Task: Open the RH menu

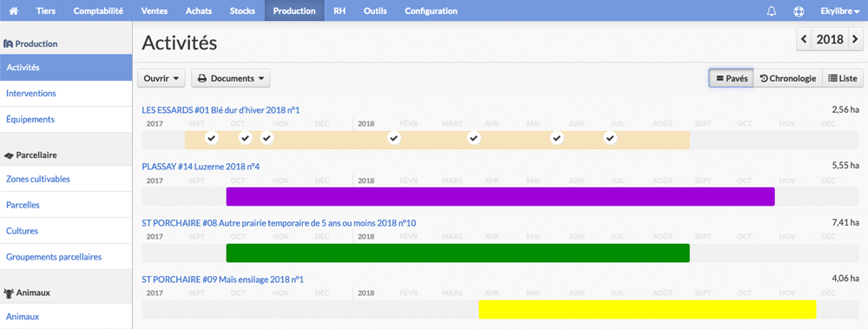Action: [x=339, y=10]
